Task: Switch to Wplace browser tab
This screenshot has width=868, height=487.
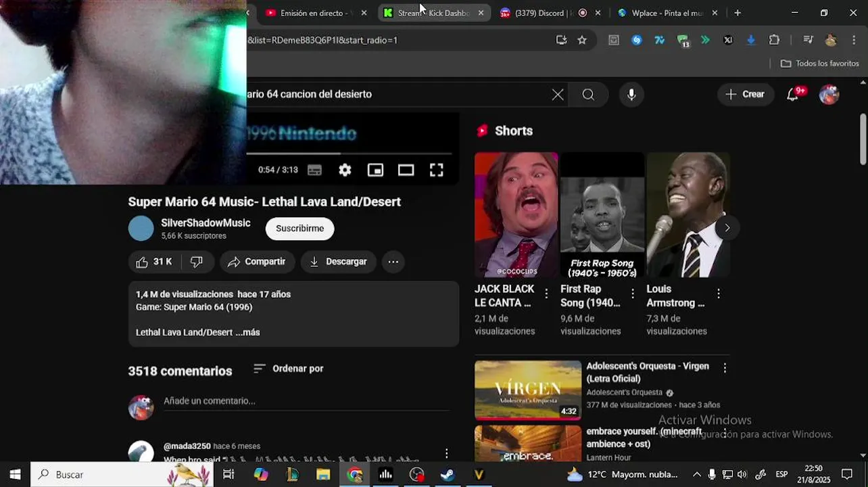Action: [668, 13]
